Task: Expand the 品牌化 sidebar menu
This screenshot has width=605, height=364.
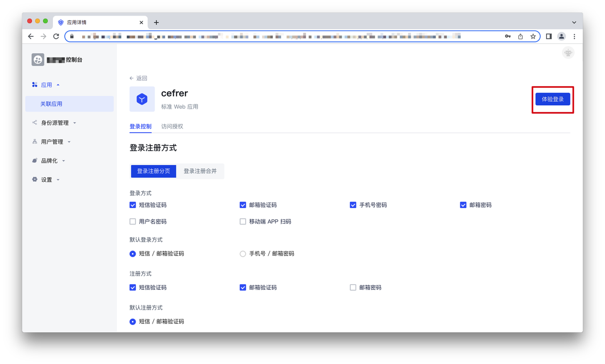Action: 49,161
